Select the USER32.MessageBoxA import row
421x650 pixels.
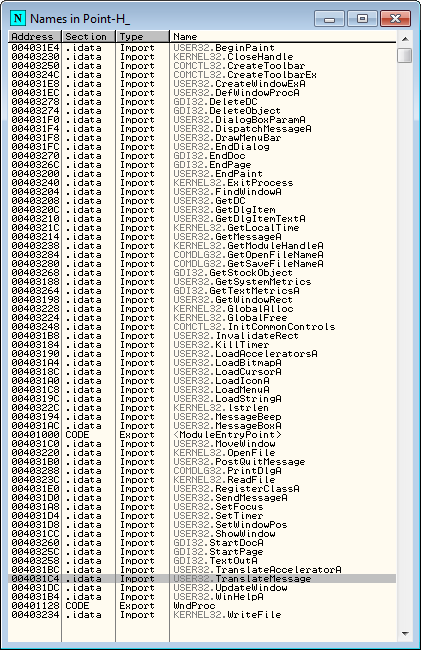click(202, 426)
